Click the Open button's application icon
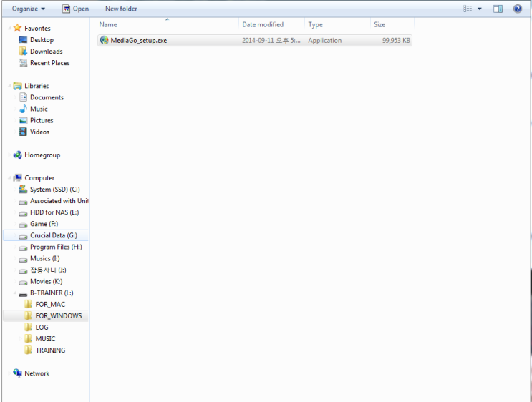 pyautogui.click(x=66, y=9)
